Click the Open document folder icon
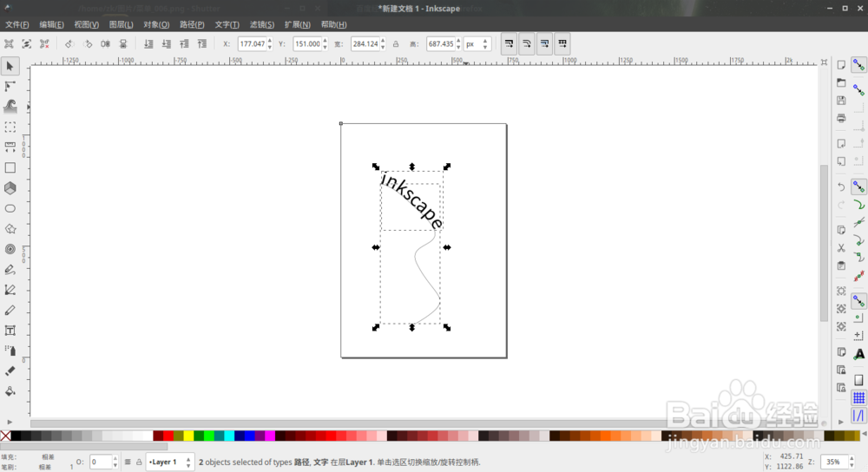Viewport: 868px width, 472px height. (841, 82)
